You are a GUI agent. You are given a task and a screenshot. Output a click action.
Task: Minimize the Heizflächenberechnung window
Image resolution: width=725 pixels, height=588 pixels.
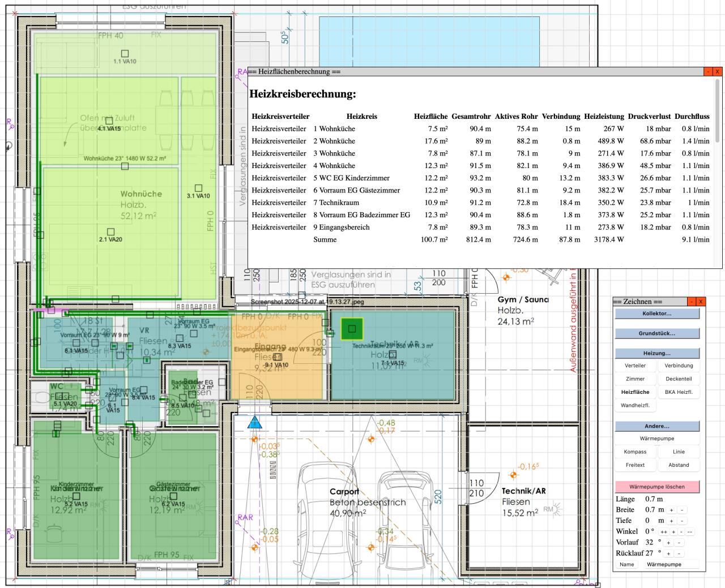click(707, 72)
